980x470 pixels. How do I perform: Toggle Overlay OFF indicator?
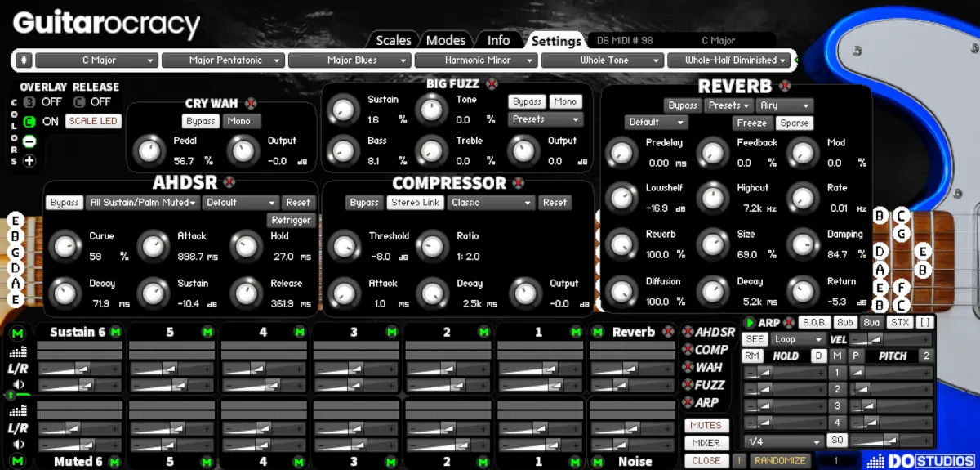coord(29,102)
